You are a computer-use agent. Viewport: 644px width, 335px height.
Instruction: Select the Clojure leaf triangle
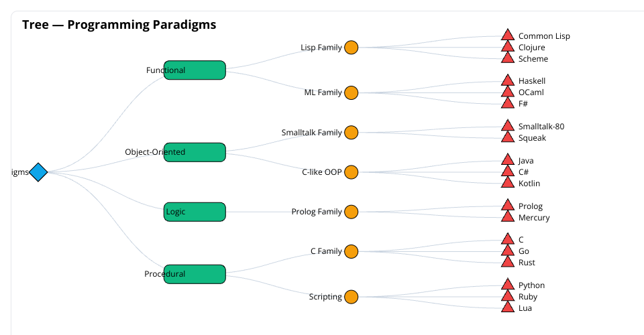pos(508,48)
